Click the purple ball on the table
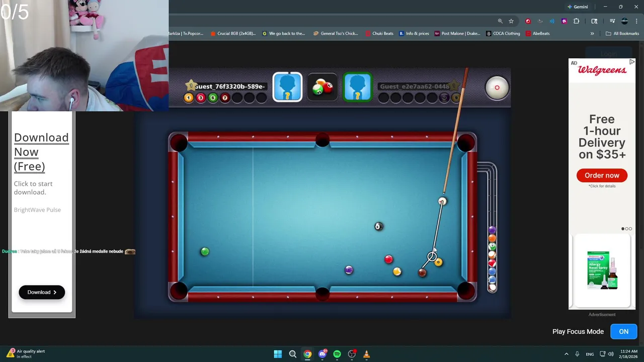The width and height of the screenshot is (644, 362). (349, 270)
